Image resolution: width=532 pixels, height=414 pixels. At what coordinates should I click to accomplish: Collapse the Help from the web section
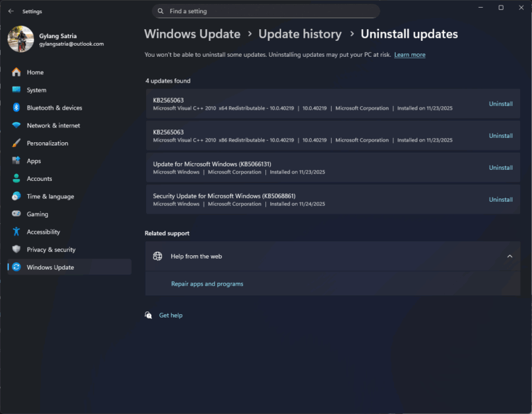(509, 257)
